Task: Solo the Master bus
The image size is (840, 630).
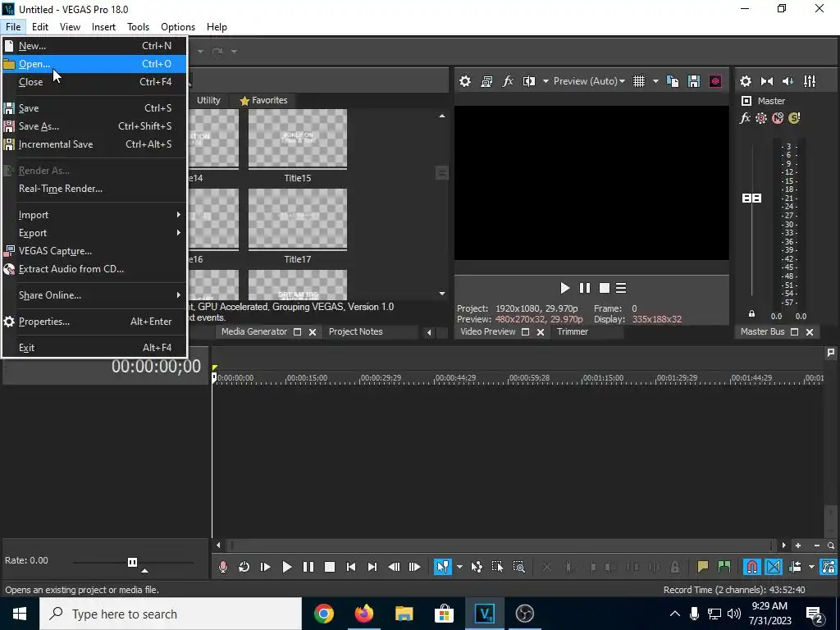Action: click(794, 118)
